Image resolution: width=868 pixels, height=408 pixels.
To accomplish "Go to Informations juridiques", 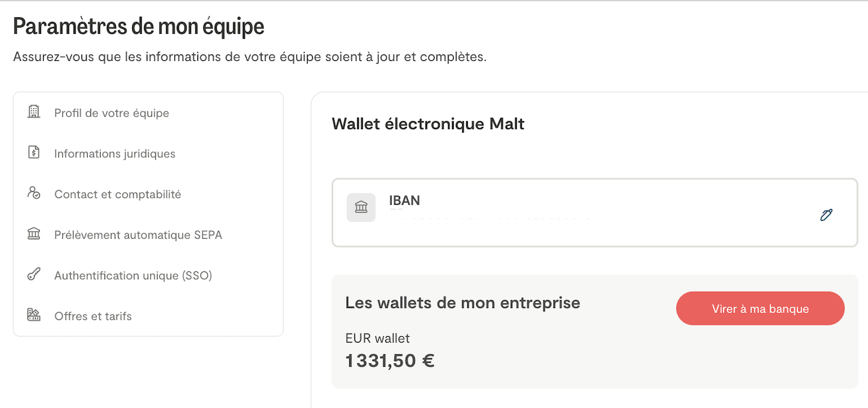I will click(x=115, y=154).
